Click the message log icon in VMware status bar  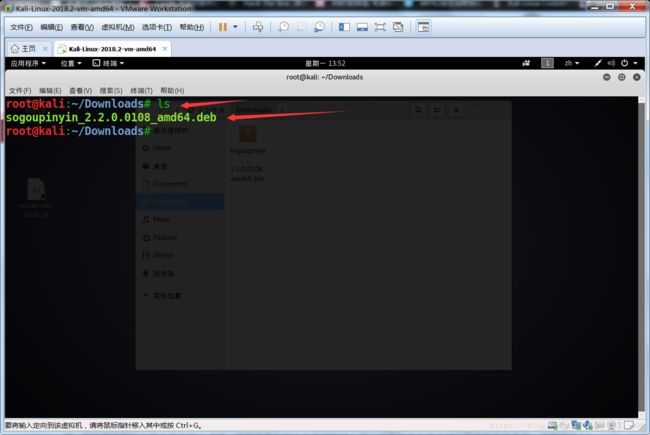(x=629, y=425)
